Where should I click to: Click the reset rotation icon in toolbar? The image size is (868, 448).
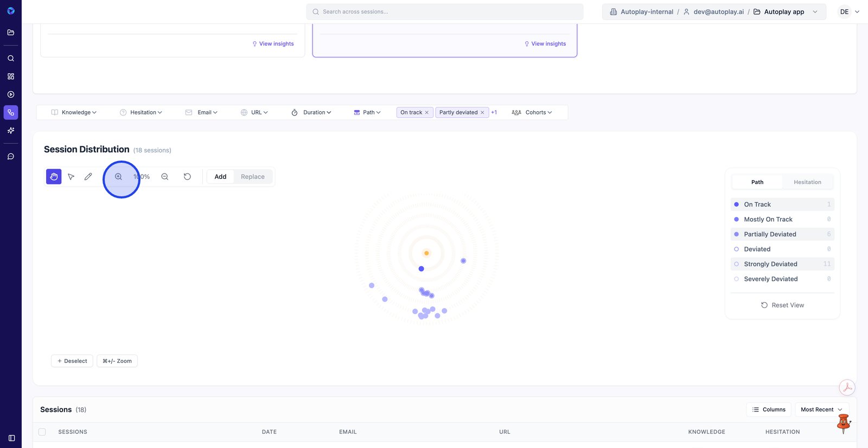(187, 177)
